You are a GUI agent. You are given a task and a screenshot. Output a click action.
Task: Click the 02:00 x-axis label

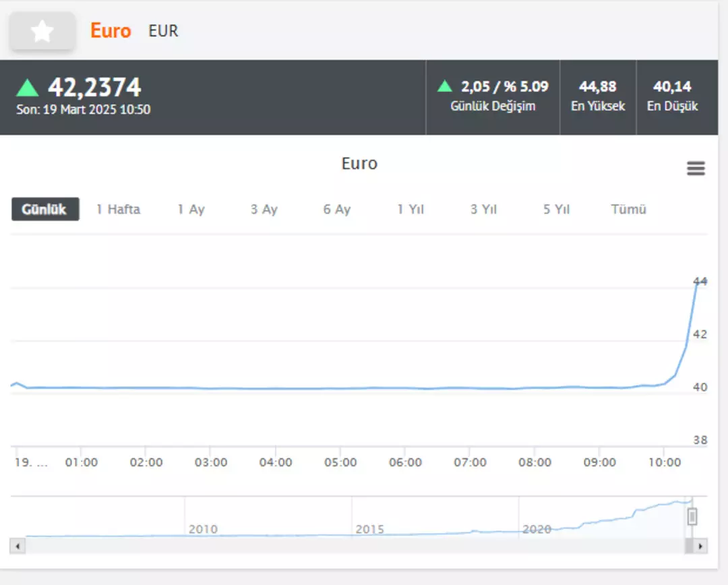coord(146,462)
